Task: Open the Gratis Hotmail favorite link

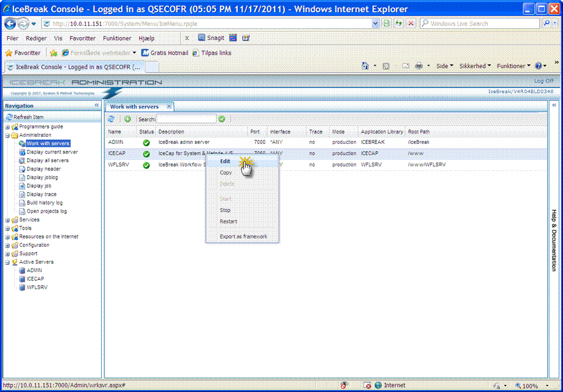Action: [165, 53]
